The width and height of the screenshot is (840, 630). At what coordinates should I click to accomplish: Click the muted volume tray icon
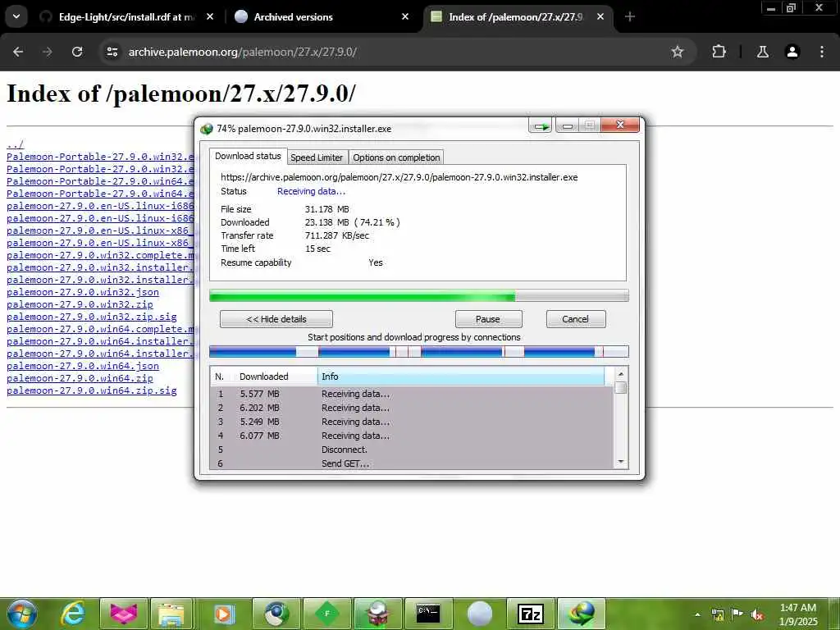[x=757, y=614]
